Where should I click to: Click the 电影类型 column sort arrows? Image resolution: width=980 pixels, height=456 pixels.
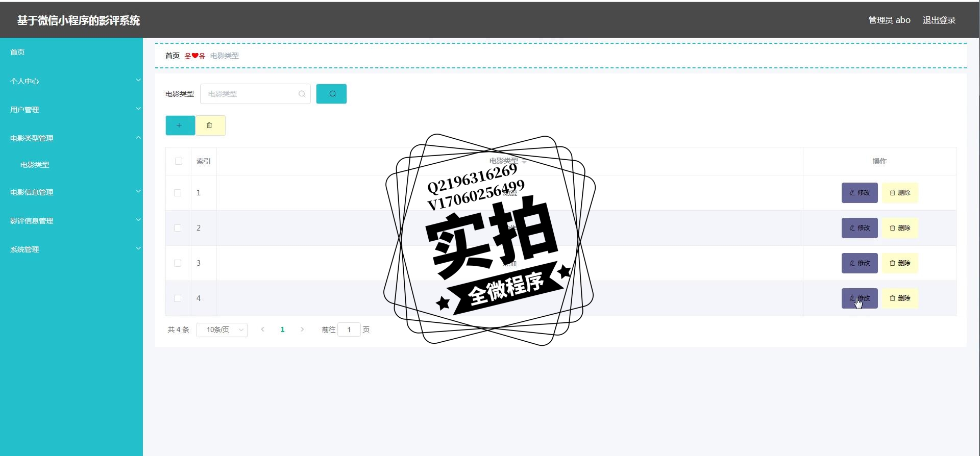[x=524, y=161]
